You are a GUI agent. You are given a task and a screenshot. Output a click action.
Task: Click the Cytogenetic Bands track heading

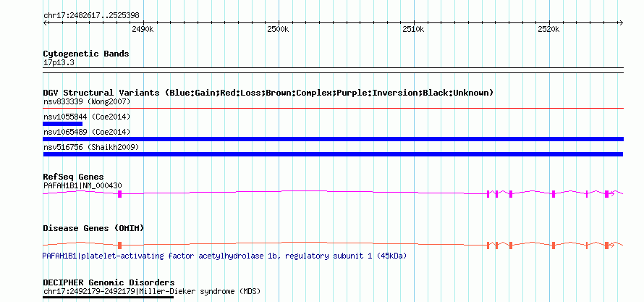[86, 54]
